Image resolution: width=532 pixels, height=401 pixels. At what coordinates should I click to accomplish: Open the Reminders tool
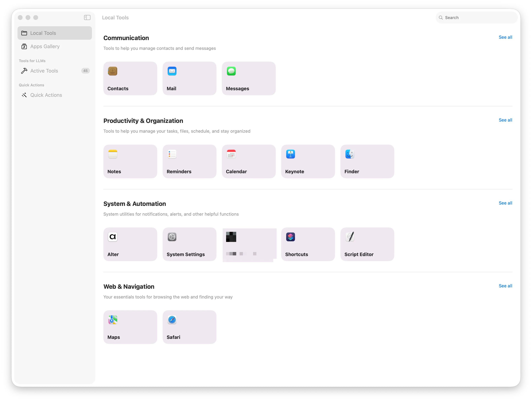point(190,161)
